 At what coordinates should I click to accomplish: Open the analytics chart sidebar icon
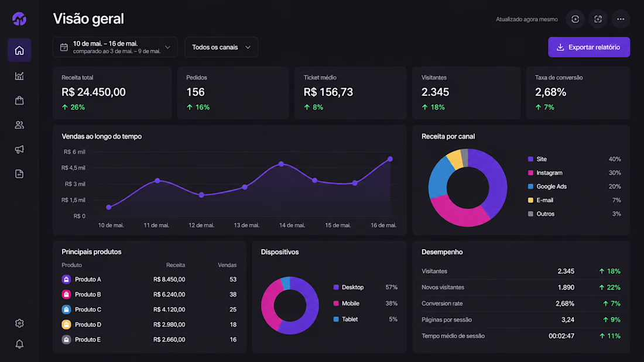(19, 76)
